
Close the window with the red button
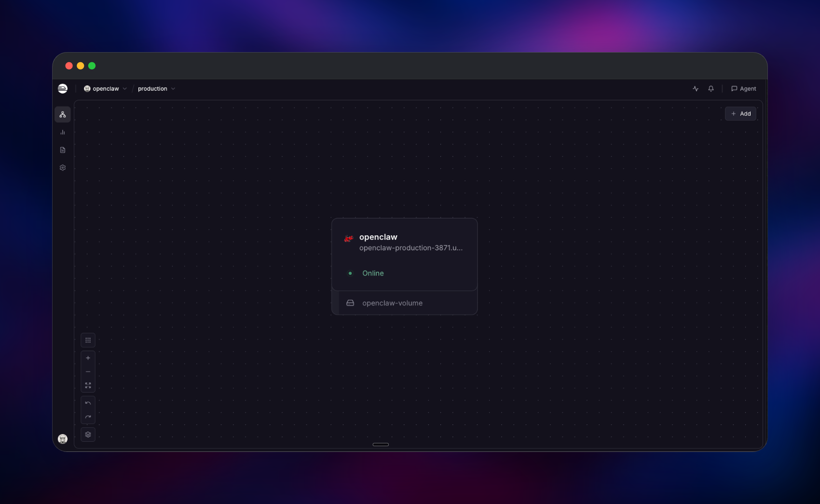69,66
